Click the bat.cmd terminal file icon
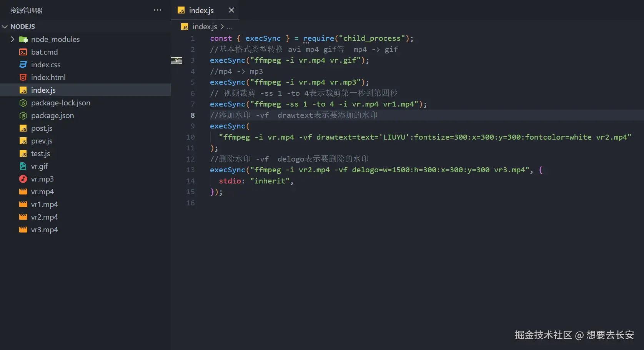The height and width of the screenshot is (350, 644). tap(23, 52)
